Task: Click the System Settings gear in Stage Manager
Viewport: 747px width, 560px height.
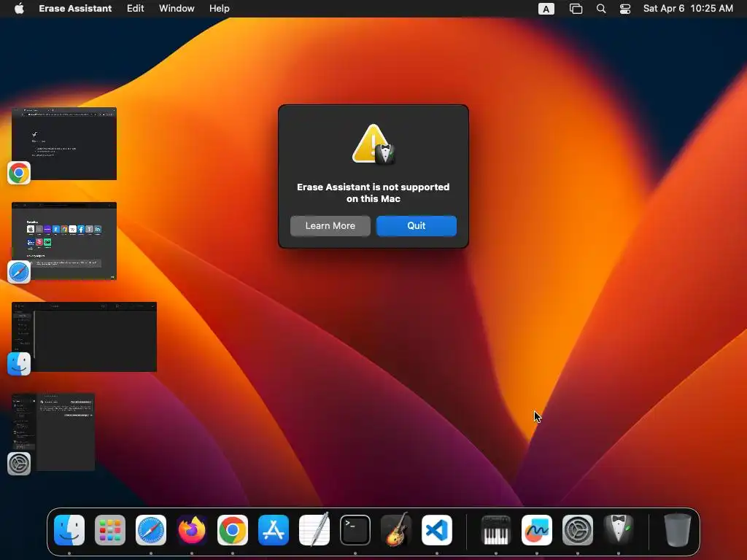Action: click(x=19, y=464)
